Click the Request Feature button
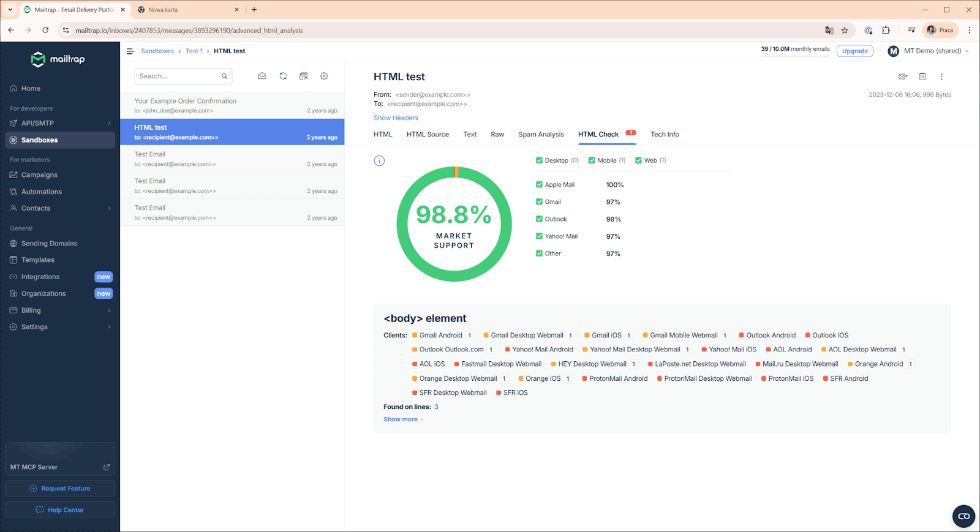 tap(60, 489)
